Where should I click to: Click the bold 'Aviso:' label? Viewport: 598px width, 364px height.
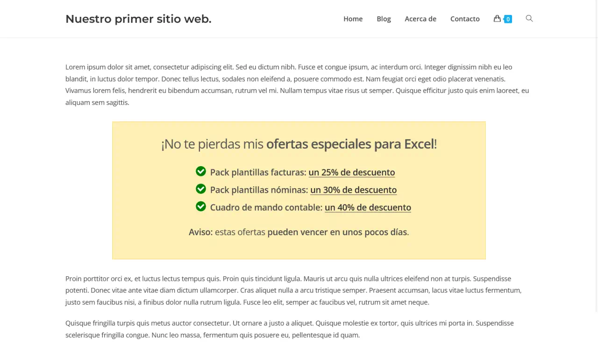pos(201,232)
